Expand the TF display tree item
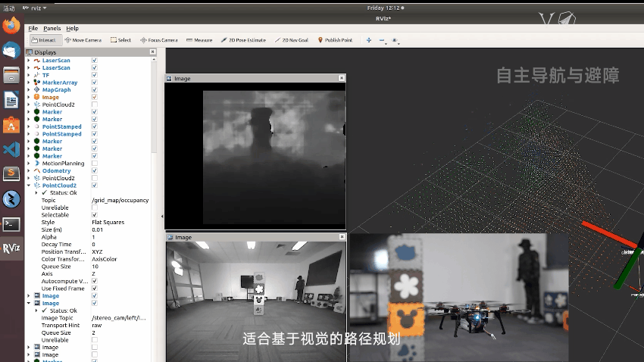Viewport: 644px width, 362px height. coord(29,75)
